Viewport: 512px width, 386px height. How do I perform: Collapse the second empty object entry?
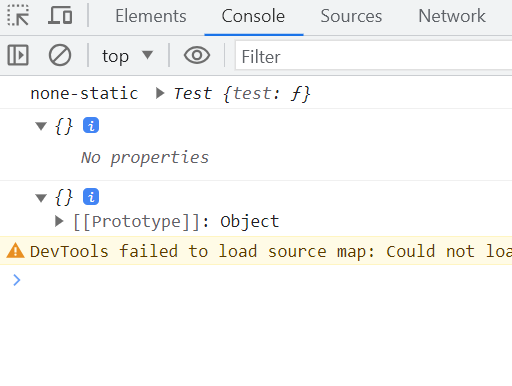pos(41,198)
